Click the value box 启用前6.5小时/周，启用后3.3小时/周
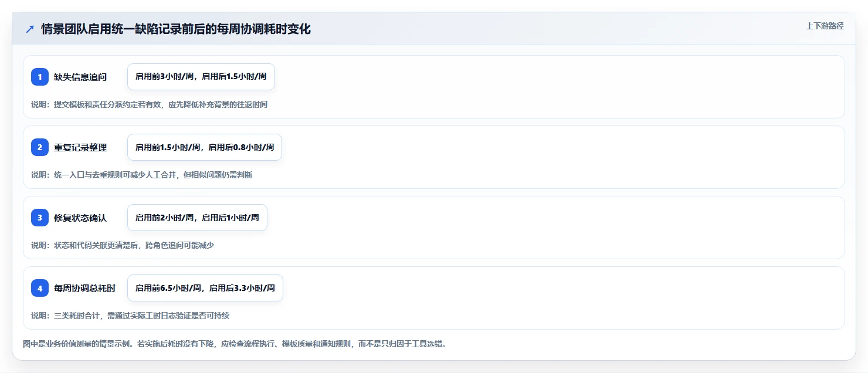 (x=205, y=288)
